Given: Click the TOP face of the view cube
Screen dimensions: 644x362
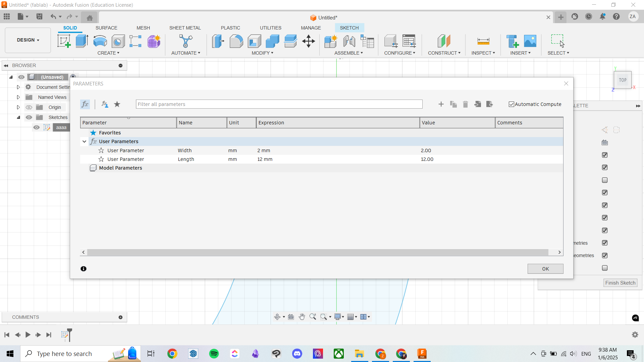Looking at the screenshot, I should point(623,80).
